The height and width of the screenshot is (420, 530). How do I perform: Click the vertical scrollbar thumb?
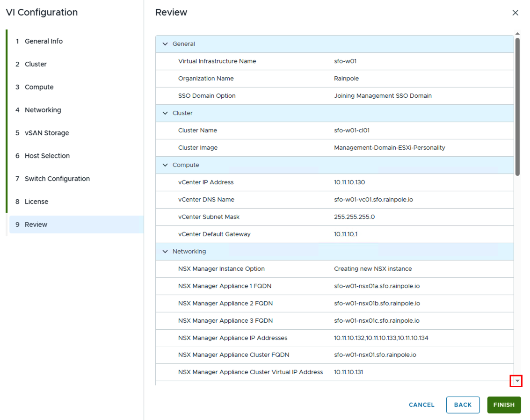tap(517, 107)
